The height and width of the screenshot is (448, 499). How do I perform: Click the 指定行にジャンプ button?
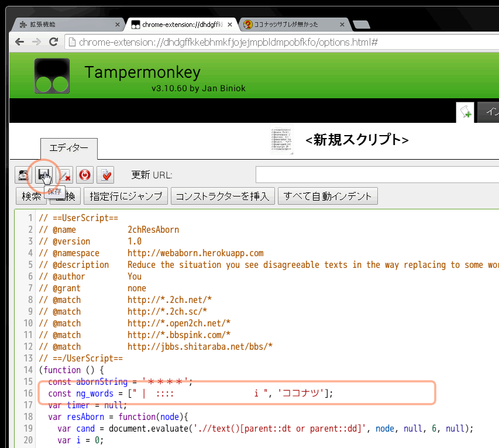tap(126, 196)
